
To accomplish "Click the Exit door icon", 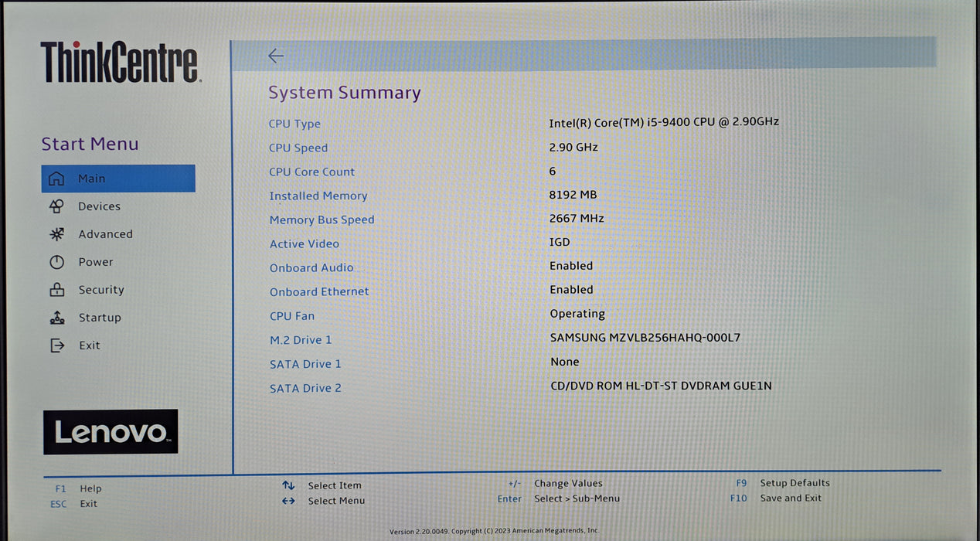I will (x=56, y=345).
